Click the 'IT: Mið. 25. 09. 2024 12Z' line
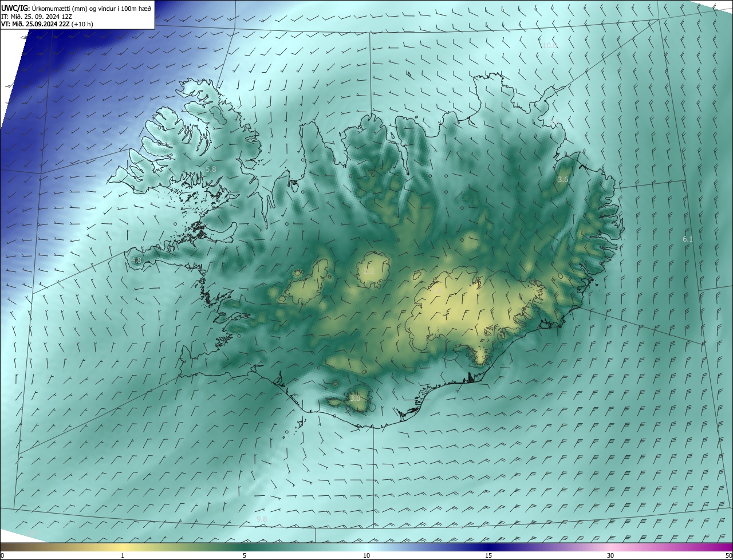733x560 pixels. [x=36, y=16]
